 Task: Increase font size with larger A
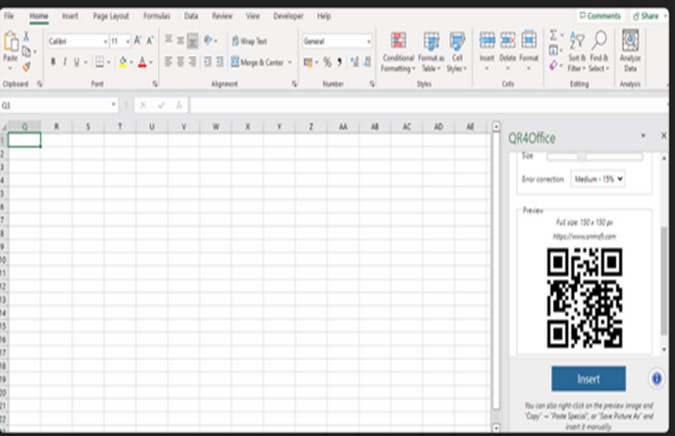(137, 41)
